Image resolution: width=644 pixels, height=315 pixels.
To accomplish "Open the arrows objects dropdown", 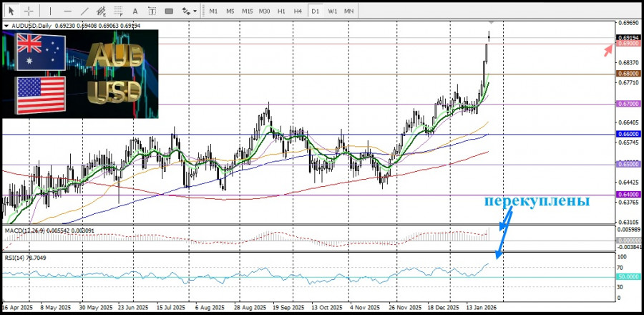I will pyautogui.click(x=189, y=11).
